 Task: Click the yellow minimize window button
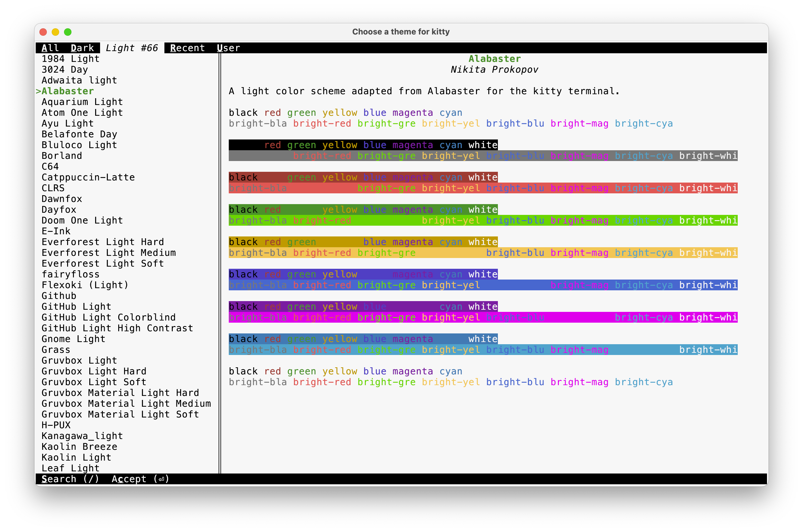pyautogui.click(x=55, y=32)
